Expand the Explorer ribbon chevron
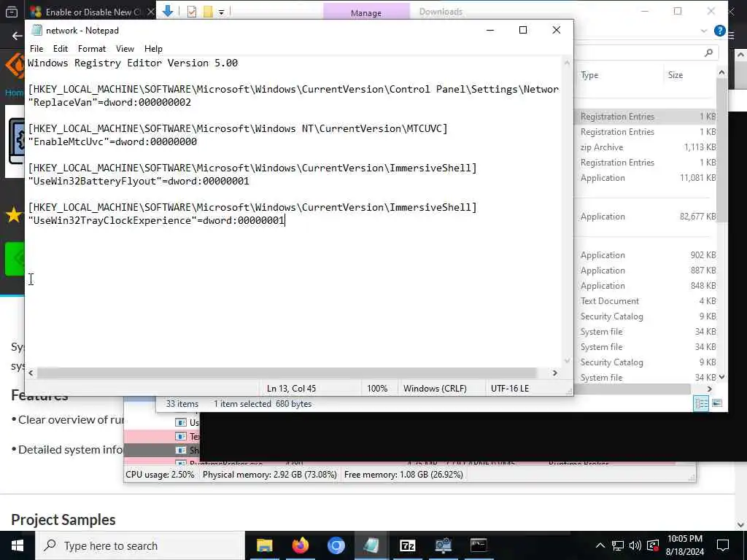Screen dimensions: 747x560 click(704, 31)
